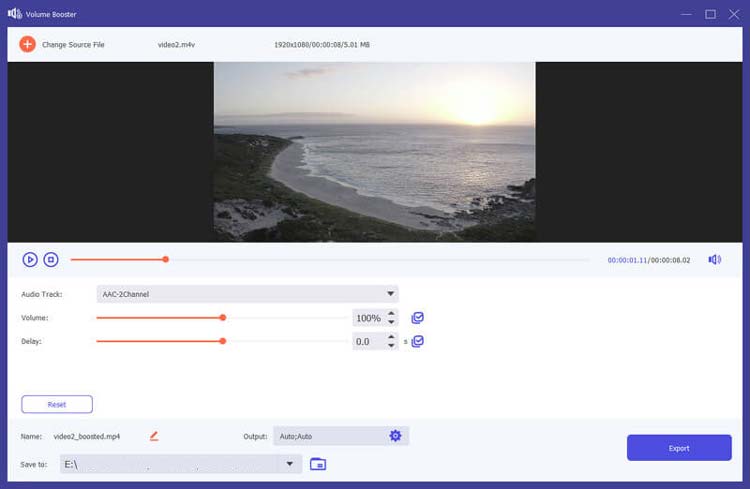Open output settings with the gear icon

click(x=395, y=435)
